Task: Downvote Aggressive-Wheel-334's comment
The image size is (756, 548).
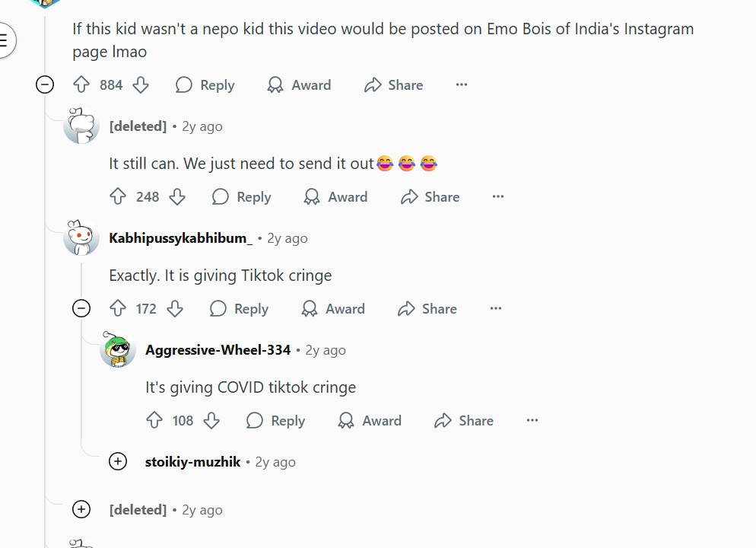Action: coord(211,421)
